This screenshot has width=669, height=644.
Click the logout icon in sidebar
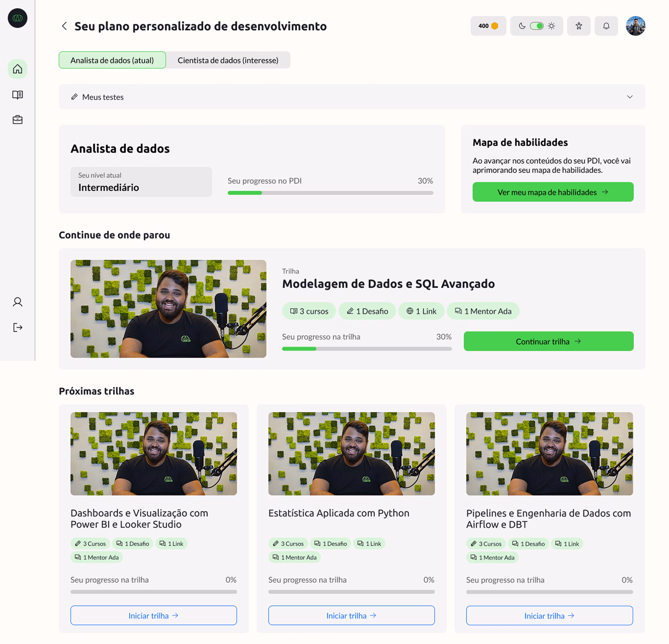[17, 328]
